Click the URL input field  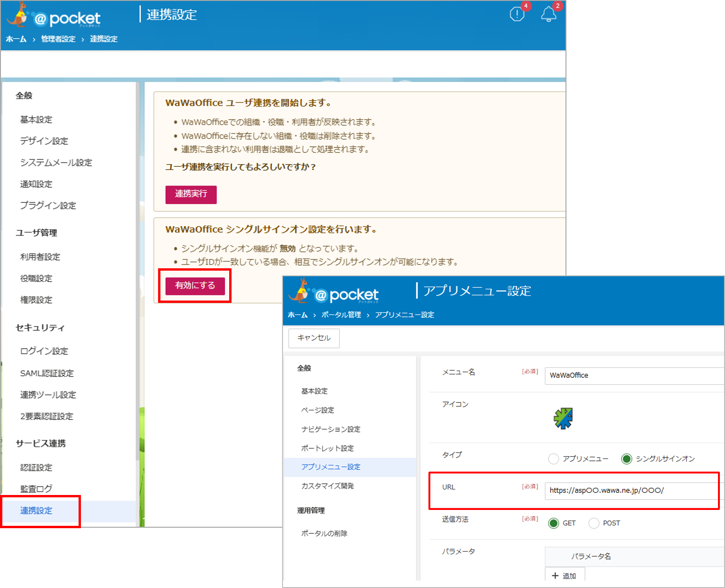click(x=631, y=490)
